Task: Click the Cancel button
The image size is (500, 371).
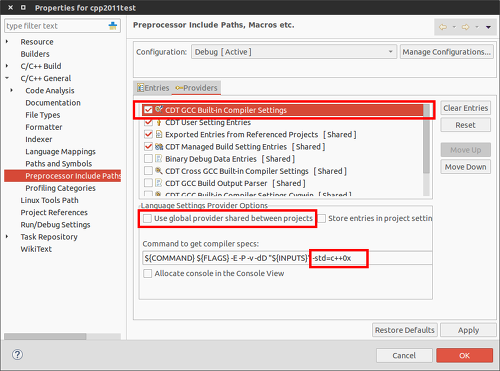Action: 404,355
